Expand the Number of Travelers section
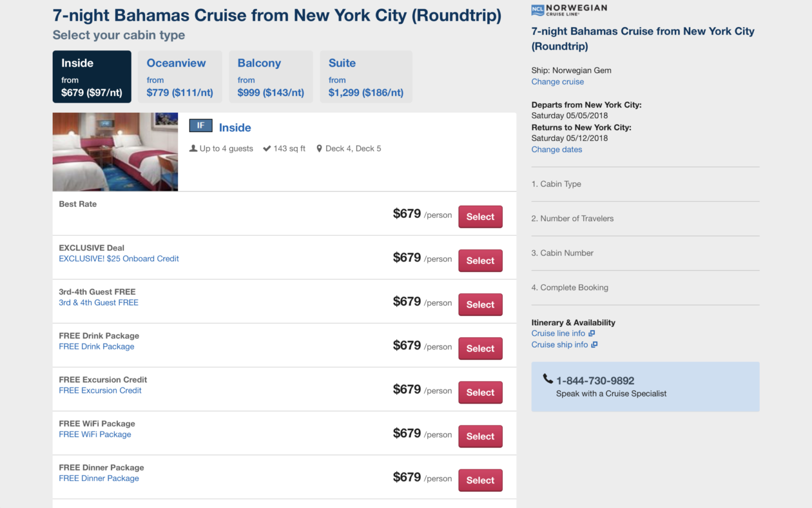This screenshot has height=508, width=812. pos(572,218)
